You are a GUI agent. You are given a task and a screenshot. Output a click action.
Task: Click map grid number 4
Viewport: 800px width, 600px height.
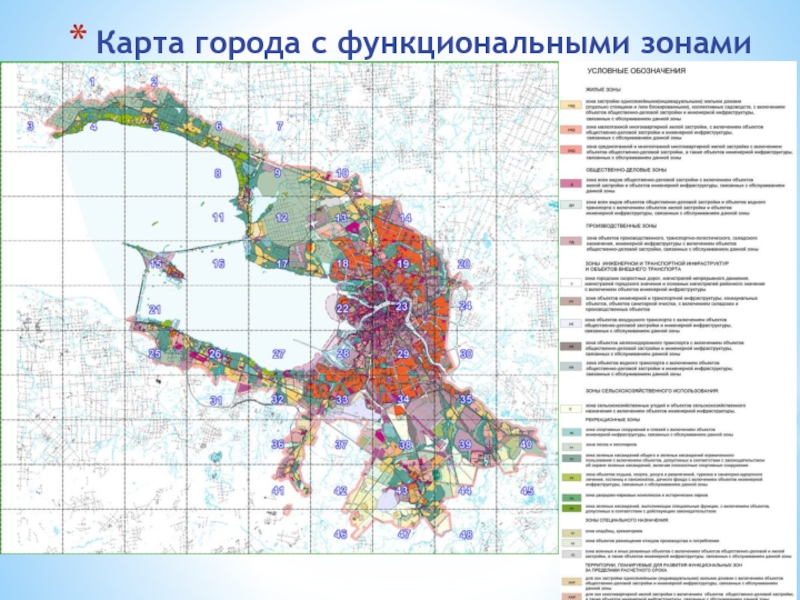coord(93,126)
